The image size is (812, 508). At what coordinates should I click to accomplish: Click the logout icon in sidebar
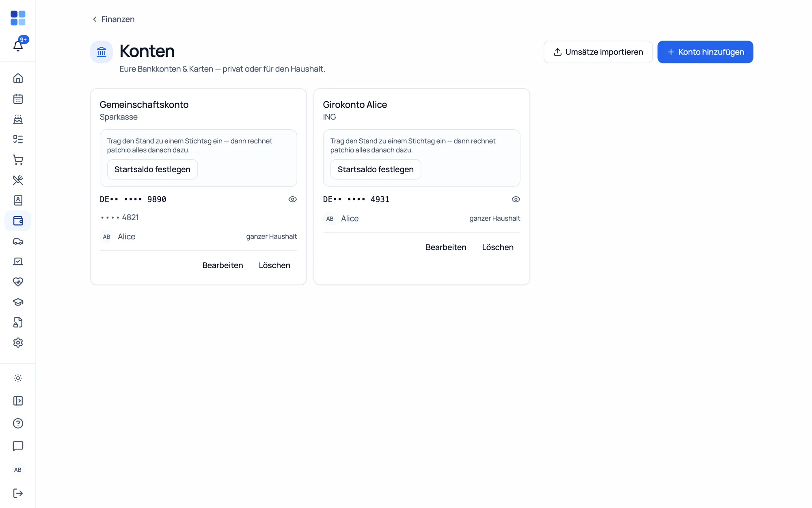18,493
